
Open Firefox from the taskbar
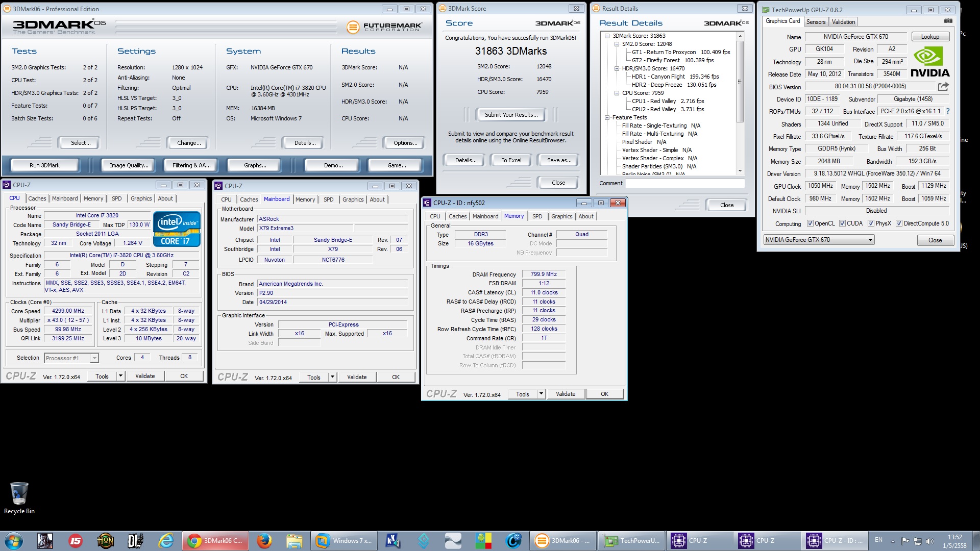click(264, 540)
